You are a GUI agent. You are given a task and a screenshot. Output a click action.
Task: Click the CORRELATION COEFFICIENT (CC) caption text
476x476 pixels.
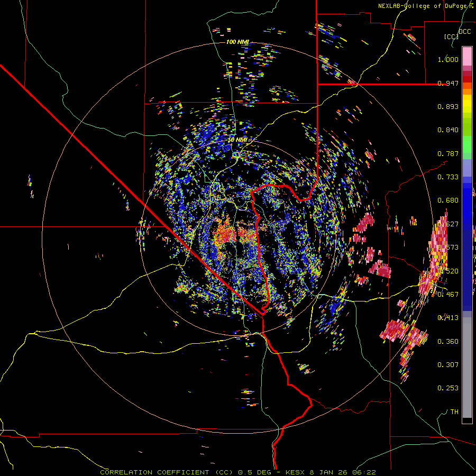[167, 472]
